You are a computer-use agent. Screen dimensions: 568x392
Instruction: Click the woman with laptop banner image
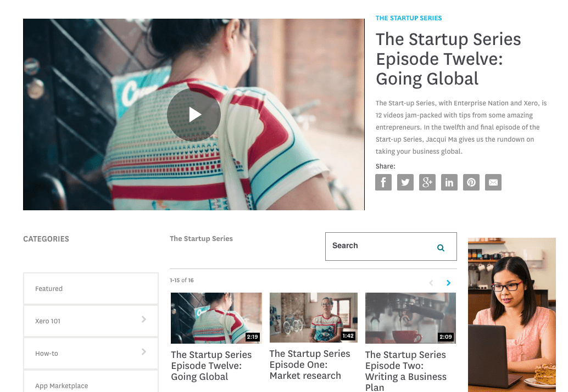[511, 314]
